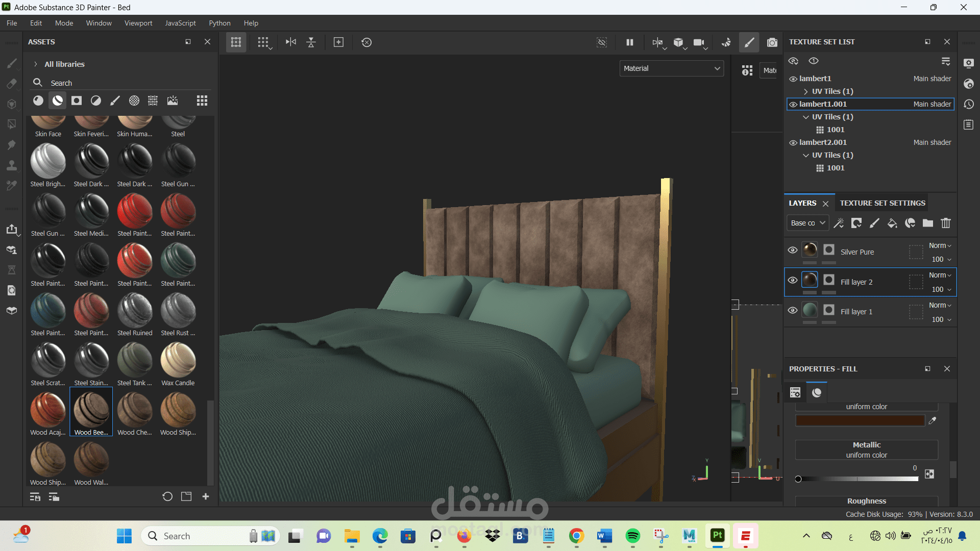Select the Polygon Fill tool

pos(11,124)
